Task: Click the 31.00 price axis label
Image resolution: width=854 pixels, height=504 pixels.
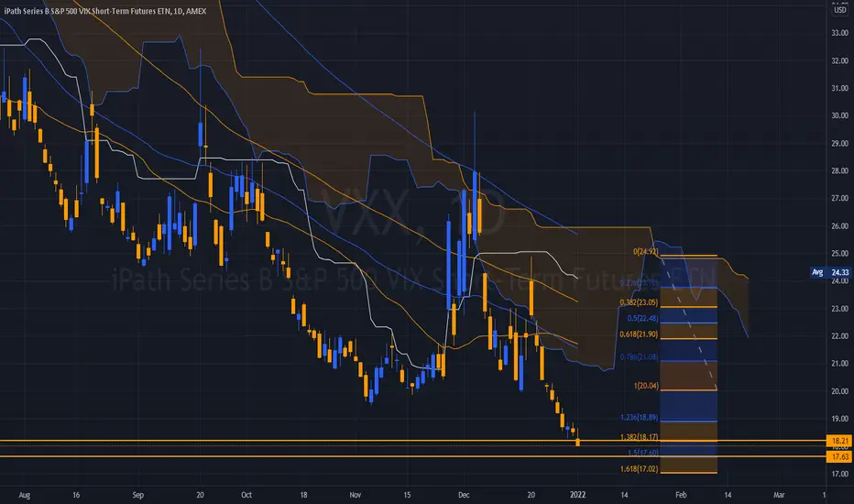Action: 840,88
